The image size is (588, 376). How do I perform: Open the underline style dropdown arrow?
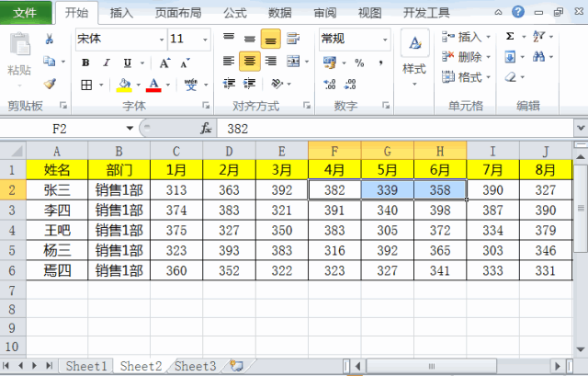point(142,63)
